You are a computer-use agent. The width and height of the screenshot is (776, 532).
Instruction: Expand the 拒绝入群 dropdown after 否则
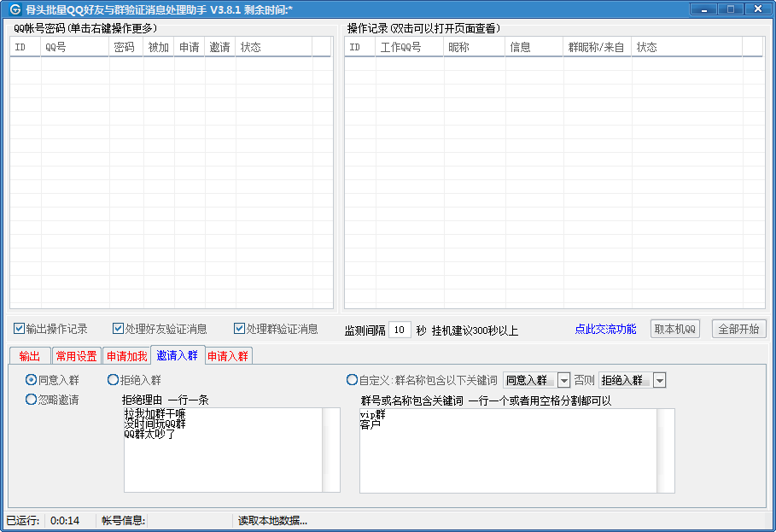pos(659,380)
